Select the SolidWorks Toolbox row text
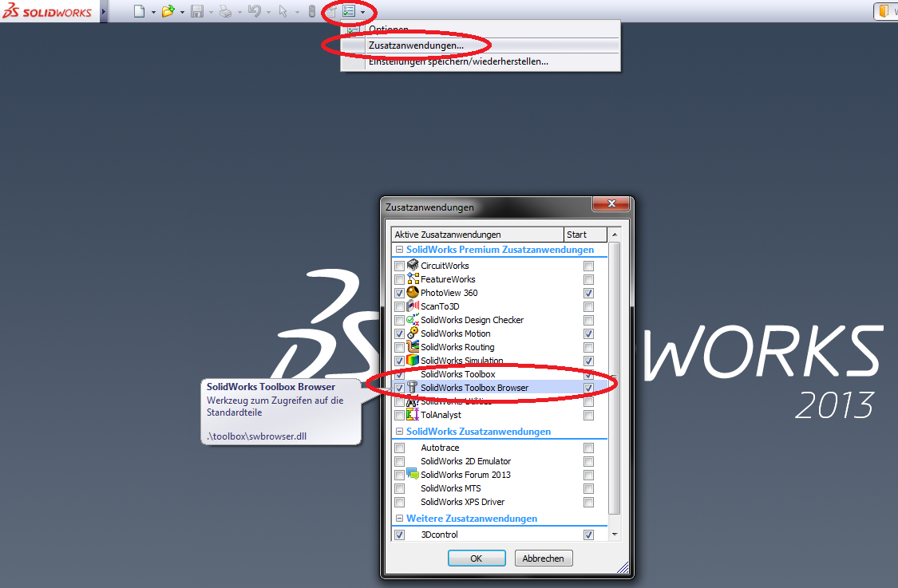 [458, 374]
